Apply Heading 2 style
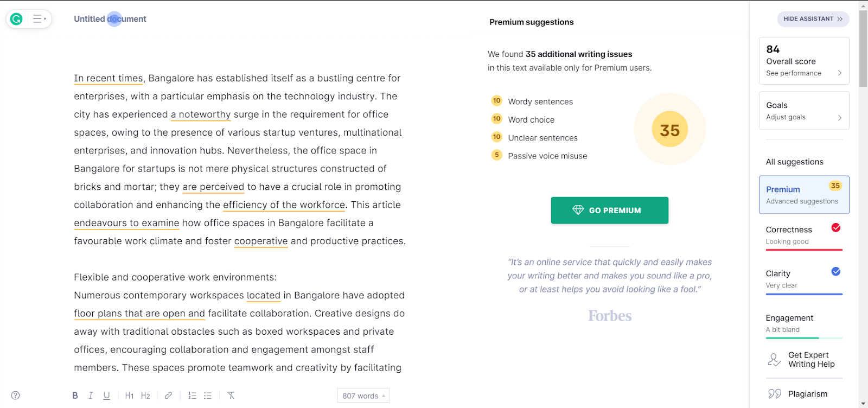The image size is (868, 408). [x=145, y=396]
